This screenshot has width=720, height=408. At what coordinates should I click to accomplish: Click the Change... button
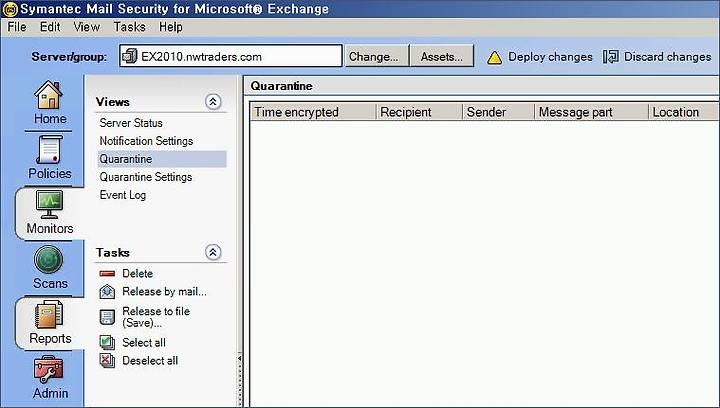pos(377,56)
